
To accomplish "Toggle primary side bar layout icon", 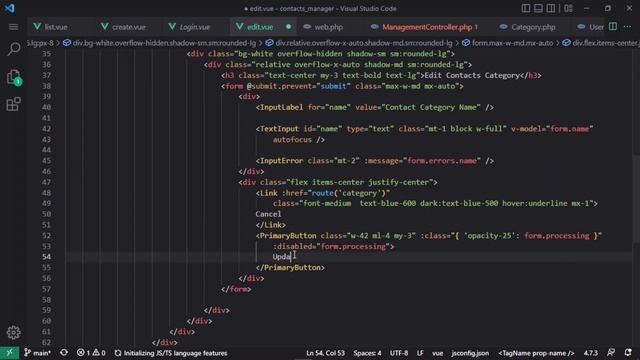I will pos(526,8).
